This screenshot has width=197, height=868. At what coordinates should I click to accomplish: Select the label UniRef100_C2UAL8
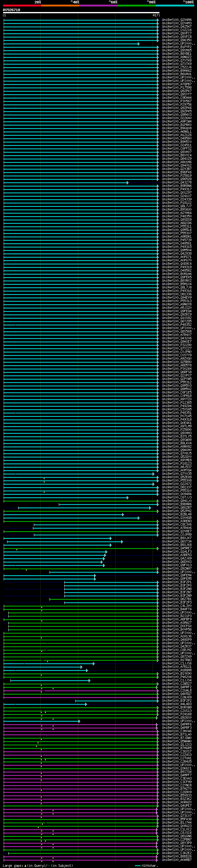tap(176, 690)
